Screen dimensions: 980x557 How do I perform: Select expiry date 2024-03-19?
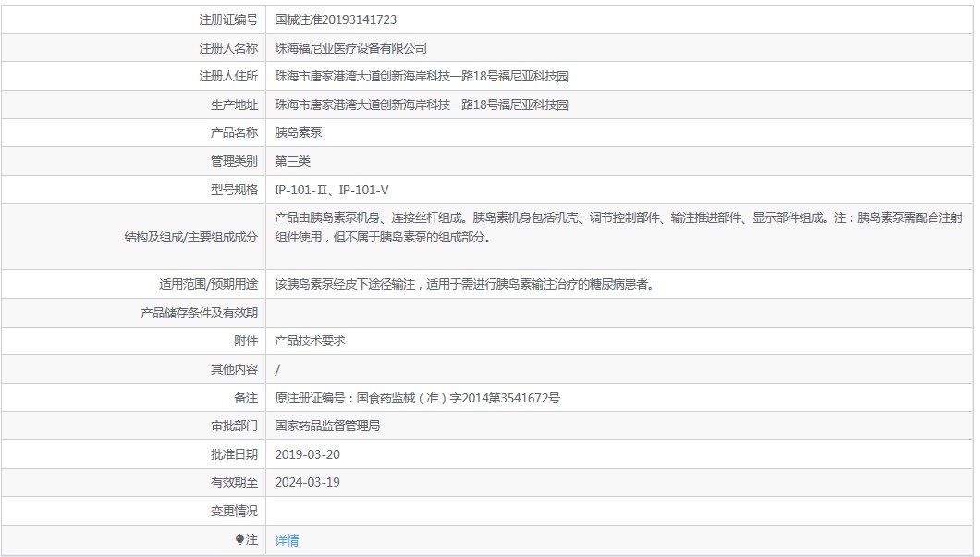click(308, 483)
